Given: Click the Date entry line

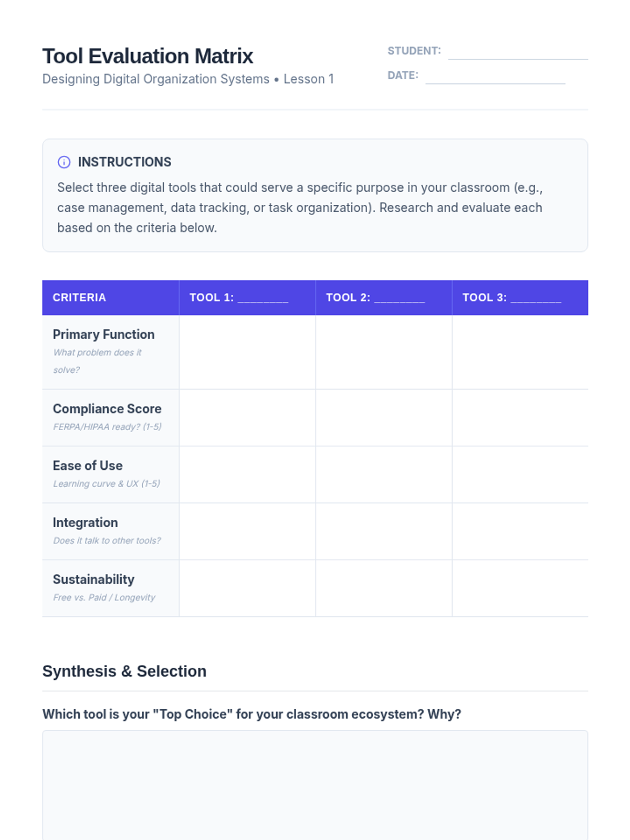Looking at the screenshot, I should pos(495,77).
